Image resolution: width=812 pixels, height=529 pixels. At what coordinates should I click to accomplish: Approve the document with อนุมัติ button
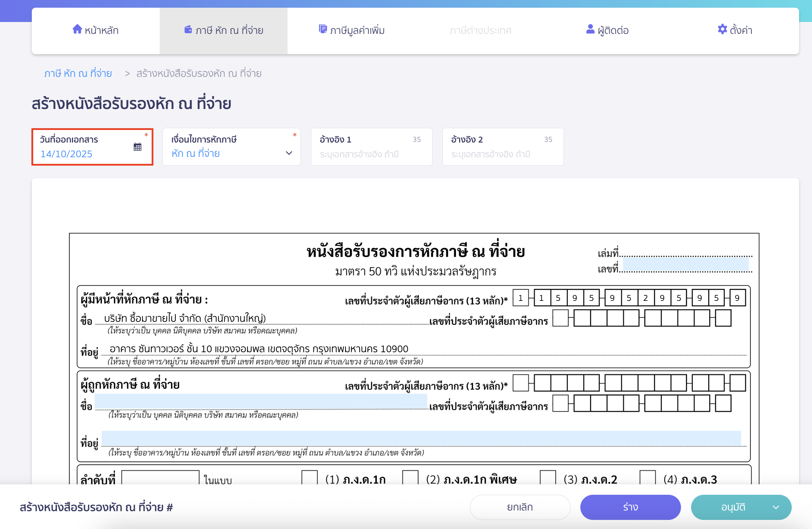733,507
